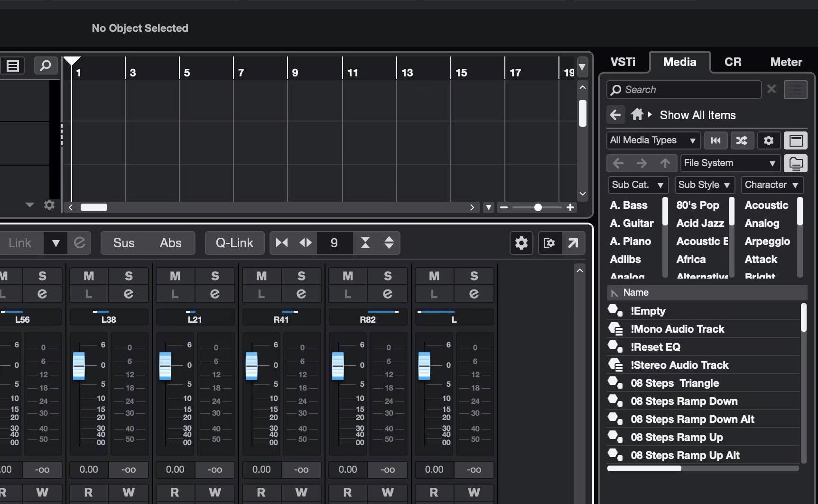This screenshot has width=818, height=504.
Task: Zoom out the timeline with the minus icon
Action: (x=504, y=207)
